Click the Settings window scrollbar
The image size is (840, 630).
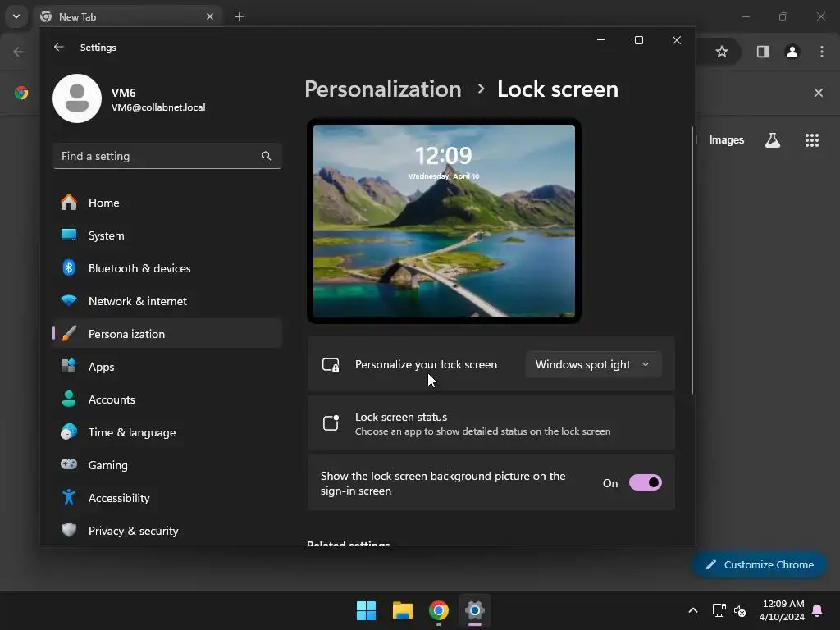[x=692, y=260]
